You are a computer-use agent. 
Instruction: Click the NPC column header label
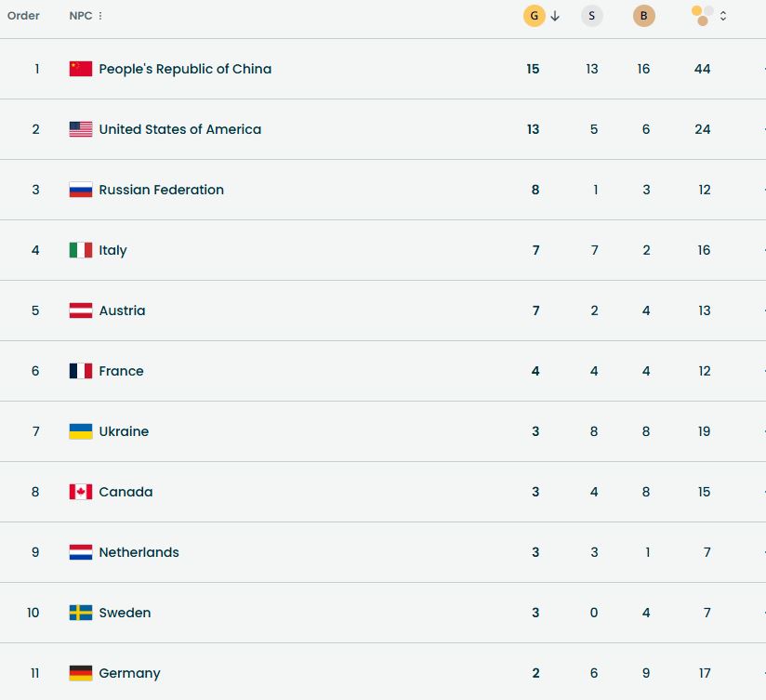(80, 16)
